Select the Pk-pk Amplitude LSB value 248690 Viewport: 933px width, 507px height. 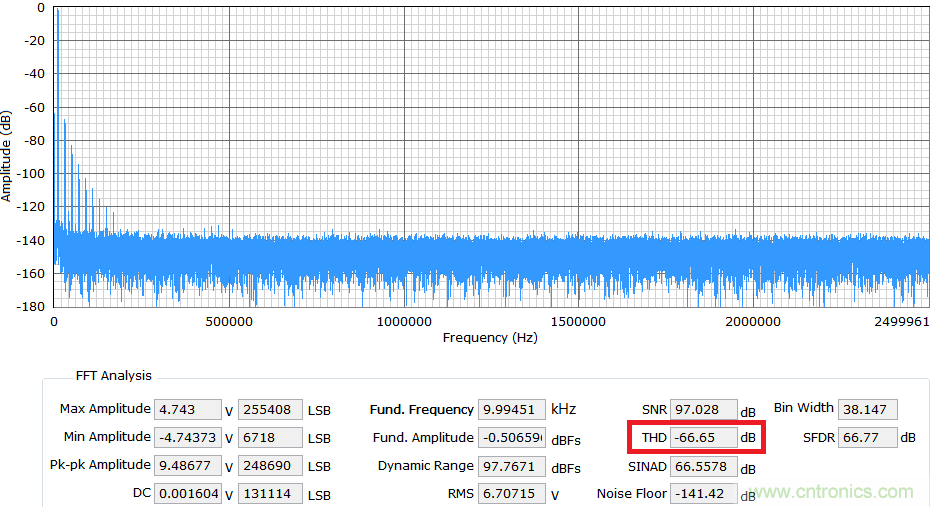point(270,465)
